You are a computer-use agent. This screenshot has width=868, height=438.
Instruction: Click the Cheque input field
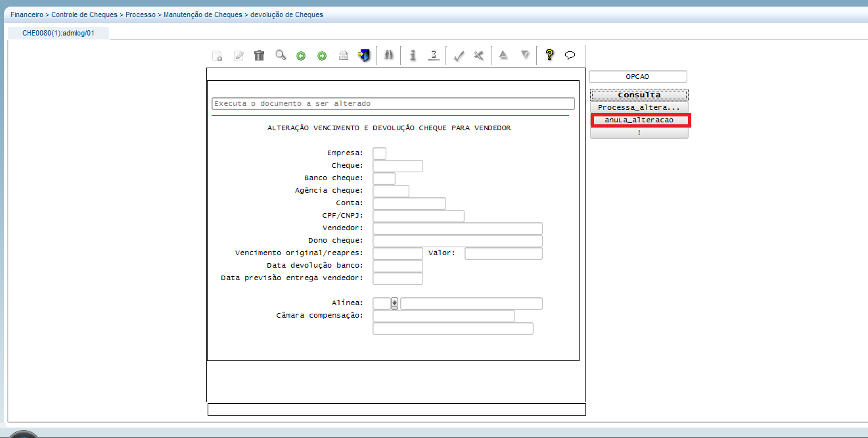coord(398,166)
